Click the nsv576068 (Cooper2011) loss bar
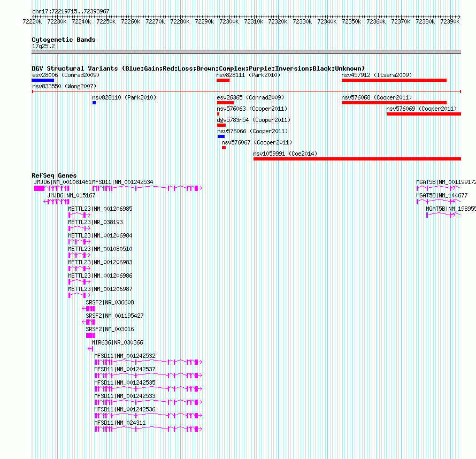476x459 pixels. click(x=394, y=103)
